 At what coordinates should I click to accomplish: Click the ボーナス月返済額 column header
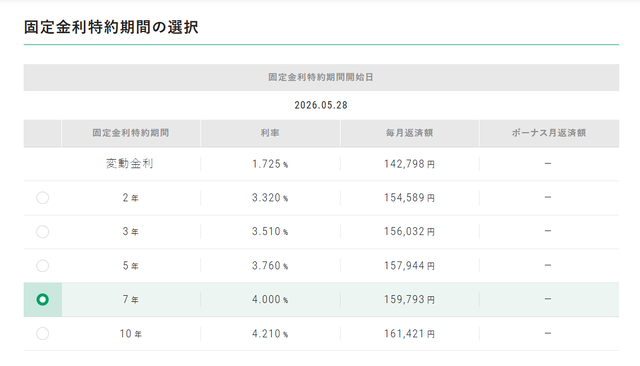[x=549, y=133]
